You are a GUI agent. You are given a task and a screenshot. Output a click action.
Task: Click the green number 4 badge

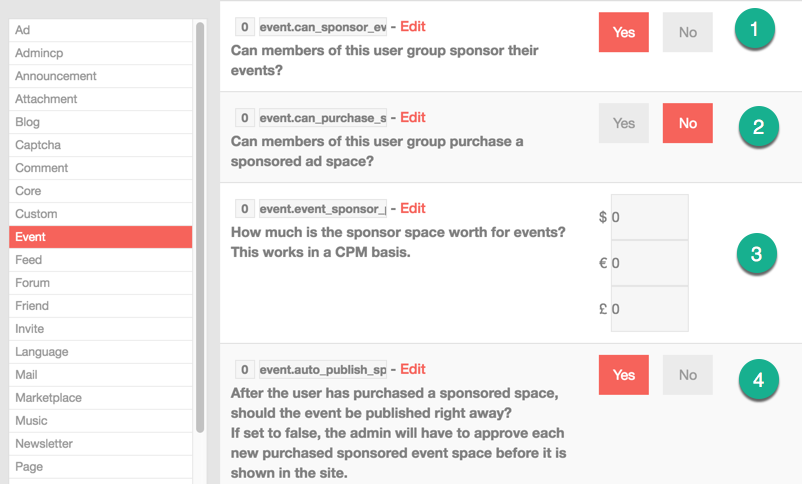click(x=758, y=379)
